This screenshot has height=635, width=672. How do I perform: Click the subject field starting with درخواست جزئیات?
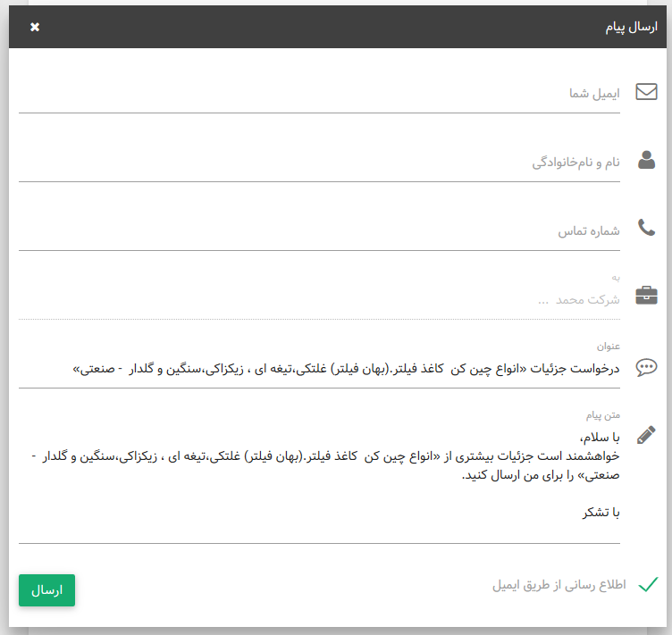(x=319, y=368)
